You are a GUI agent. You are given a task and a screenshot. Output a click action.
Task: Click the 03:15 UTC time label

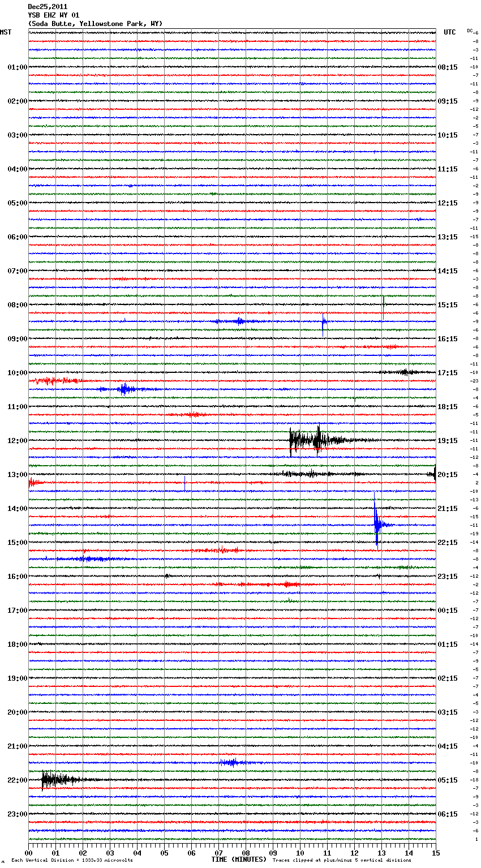click(x=448, y=712)
